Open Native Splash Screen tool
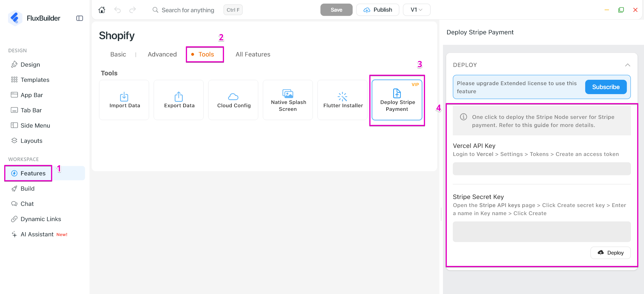Viewport: 644px width, 294px height. click(288, 100)
